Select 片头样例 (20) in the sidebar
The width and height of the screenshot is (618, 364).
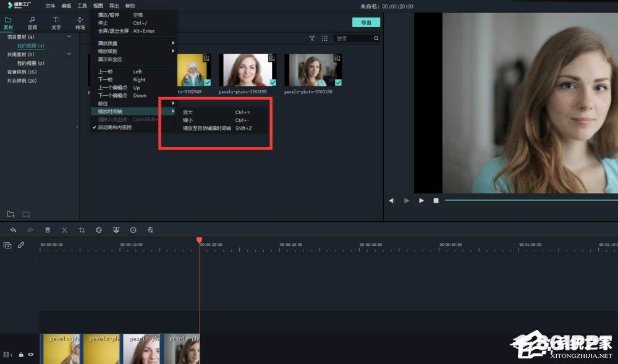22,81
